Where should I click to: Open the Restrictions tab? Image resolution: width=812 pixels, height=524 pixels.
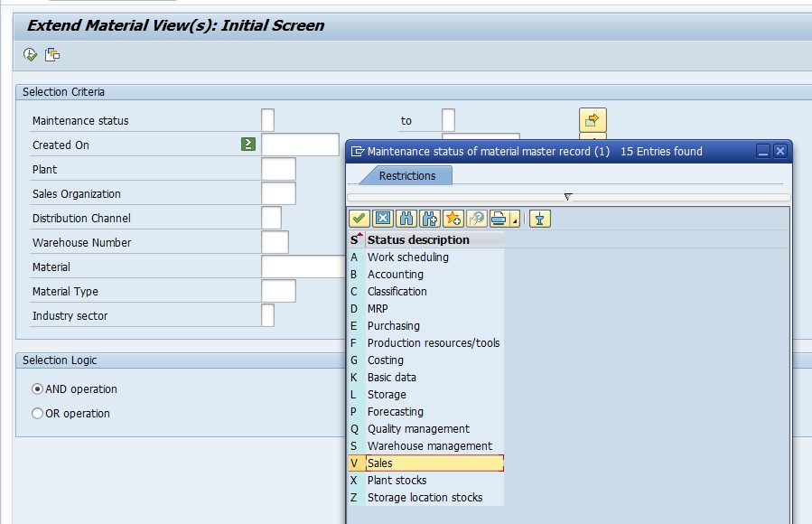click(407, 175)
